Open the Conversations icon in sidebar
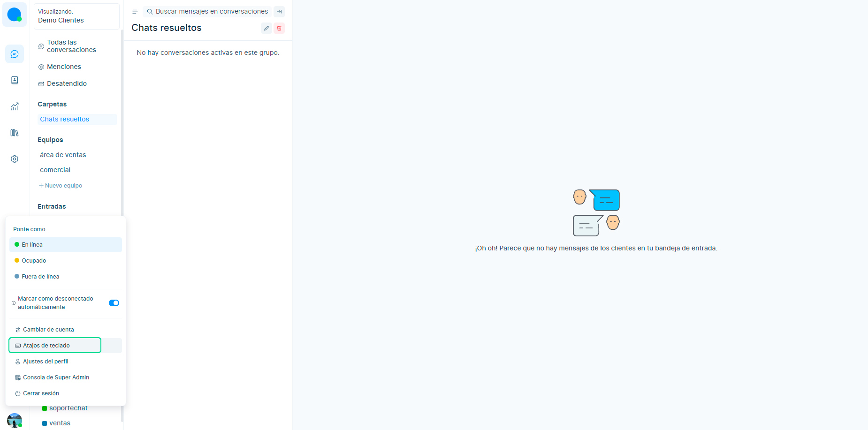868x430 pixels. pyautogui.click(x=15, y=54)
